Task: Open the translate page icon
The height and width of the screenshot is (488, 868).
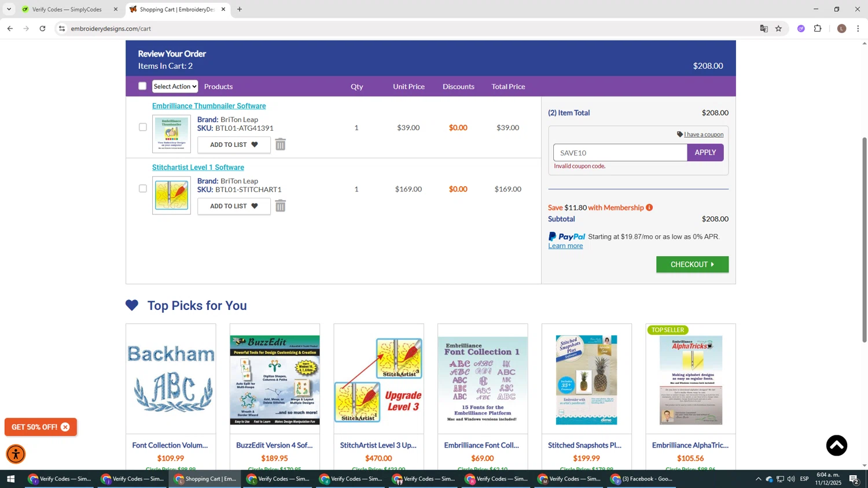Action: pyautogui.click(x=764, y=28)
